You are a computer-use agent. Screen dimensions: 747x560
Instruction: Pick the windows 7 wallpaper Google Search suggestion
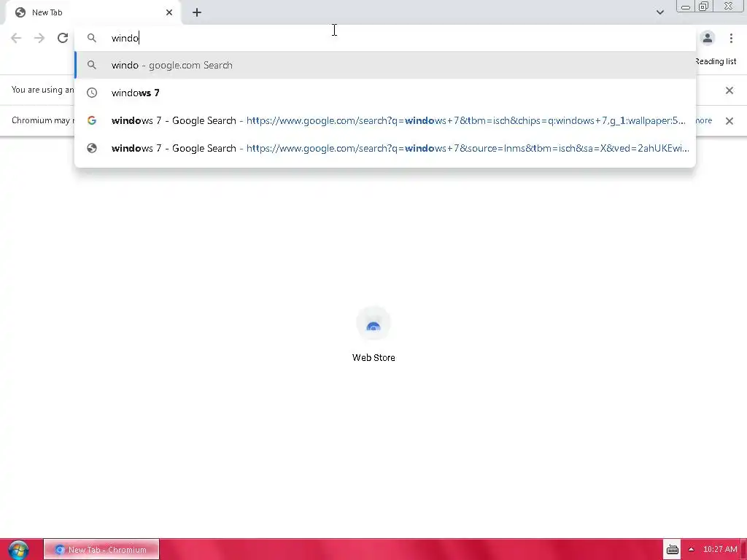[385, 120]
